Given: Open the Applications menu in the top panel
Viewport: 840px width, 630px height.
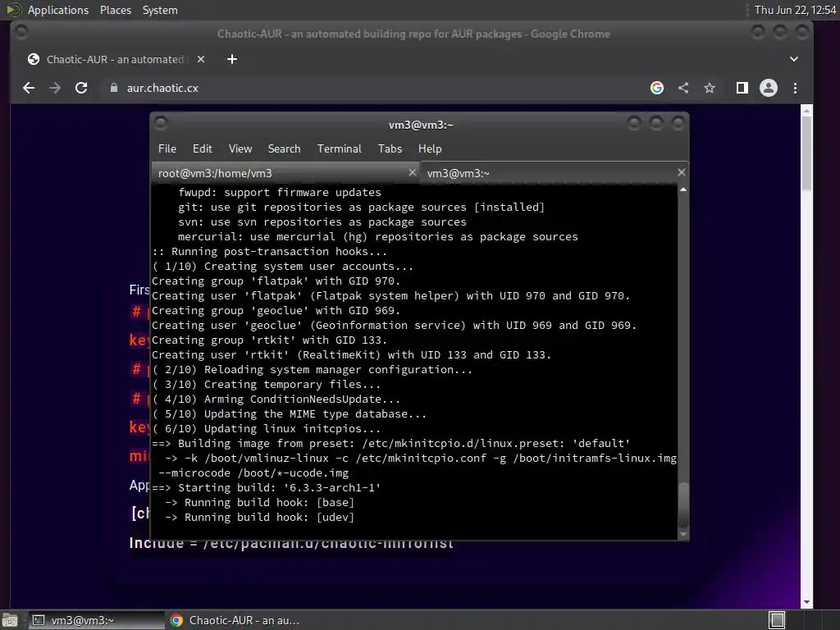Looking at the screenshot, I should pyautogui.click(x=58, y=10).
